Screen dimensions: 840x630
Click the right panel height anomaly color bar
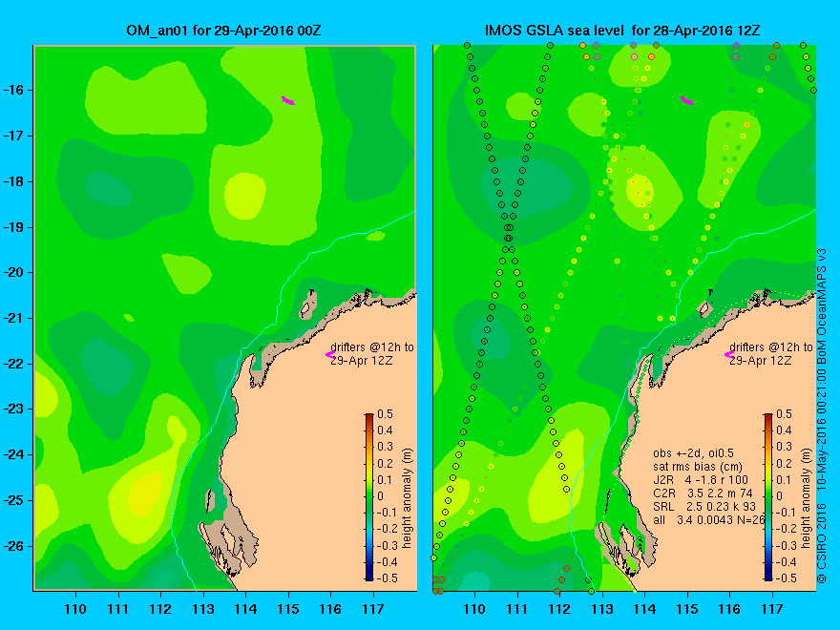pyautogui.click(x=768, y=496)
